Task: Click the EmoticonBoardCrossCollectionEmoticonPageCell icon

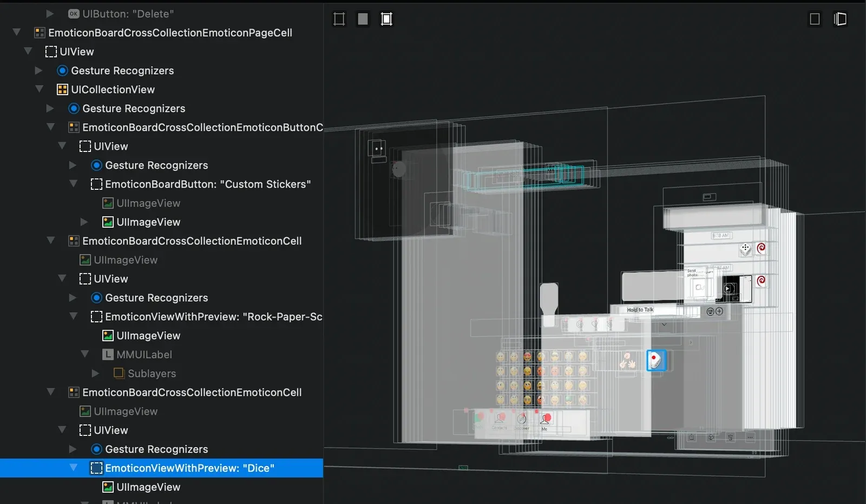Action: pos(40,32)
